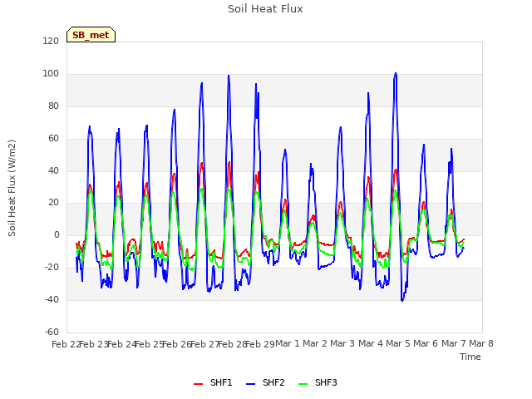Screen dimensions: 532x399
Task: Click the 0 y-axis tick label
Action: pos(57,234)
